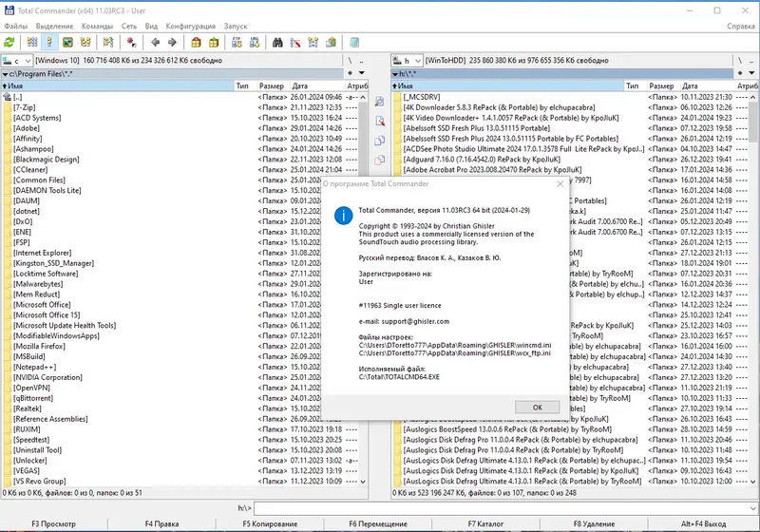Click the Edit icon in the middle vertical bar

(379, 121)
